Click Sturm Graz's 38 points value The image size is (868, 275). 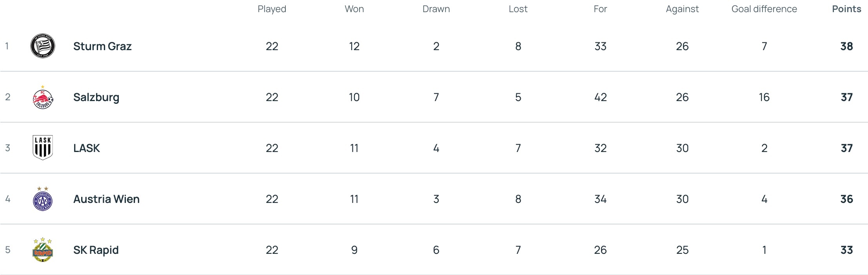tap(846, 46)
